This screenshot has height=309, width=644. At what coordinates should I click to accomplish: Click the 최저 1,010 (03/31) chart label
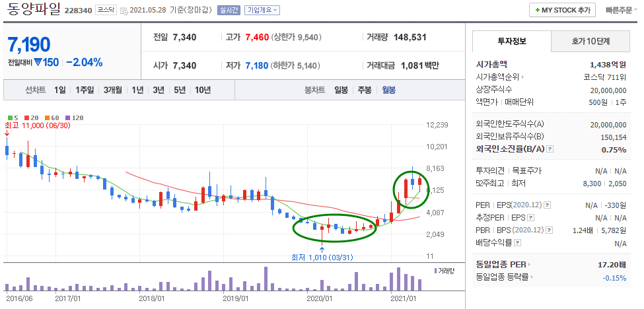tap(322, 257)
